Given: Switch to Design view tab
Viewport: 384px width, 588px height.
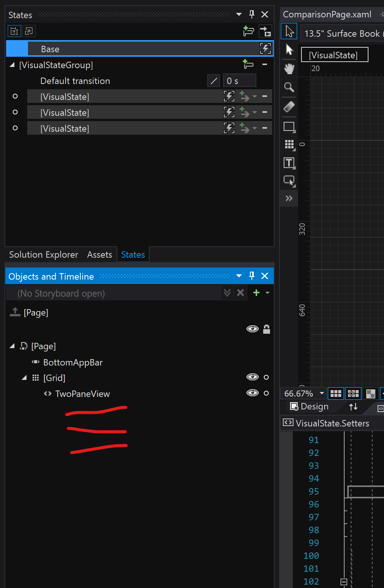Looking at the screenshot, I should (309, 407).
